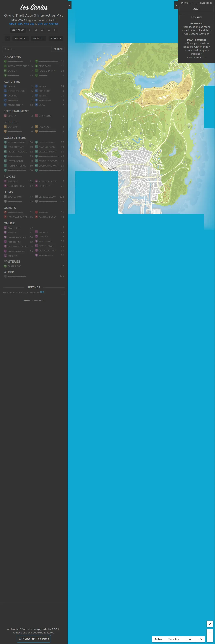215x644 pixels.
Task: Click the LOCATIONS group heading
Action: point(12,57)
